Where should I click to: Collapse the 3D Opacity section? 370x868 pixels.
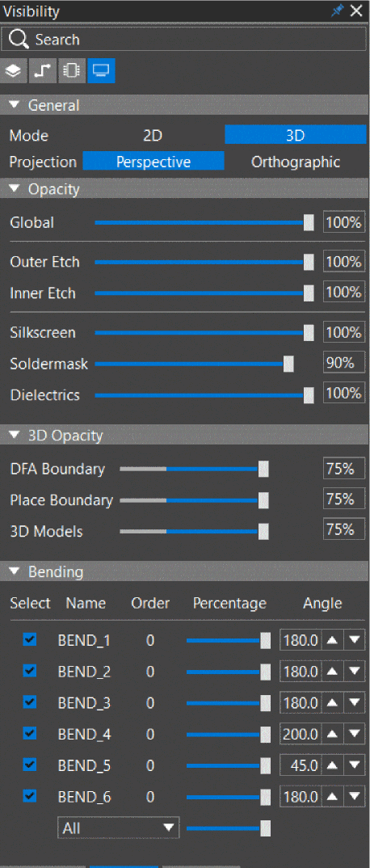[x=15, y=436]
